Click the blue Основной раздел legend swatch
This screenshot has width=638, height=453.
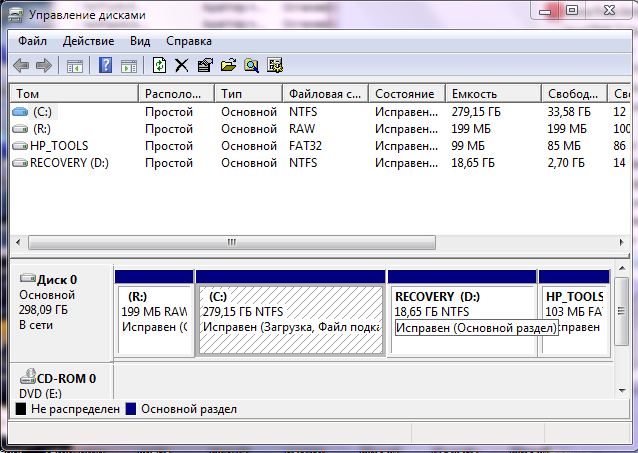tap(131, 409)
